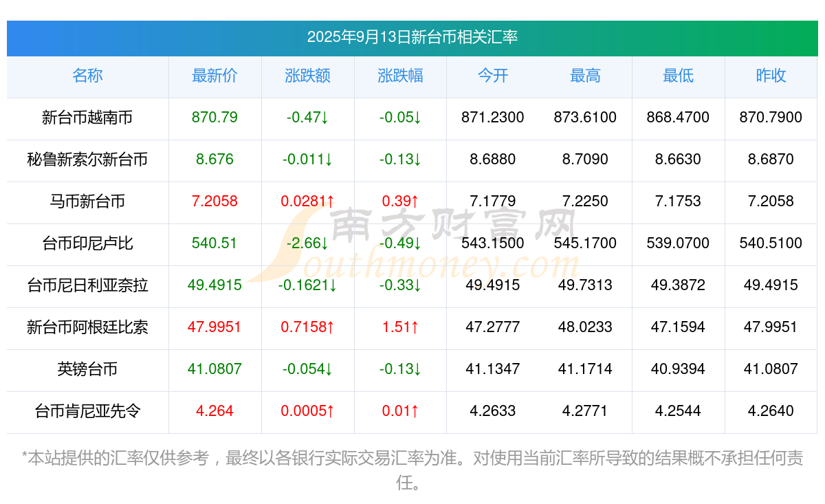Image resolution: width=825 pixels, height=504 pixels.
Task: Click previous close 8.6870
Action: coord(771,160)
